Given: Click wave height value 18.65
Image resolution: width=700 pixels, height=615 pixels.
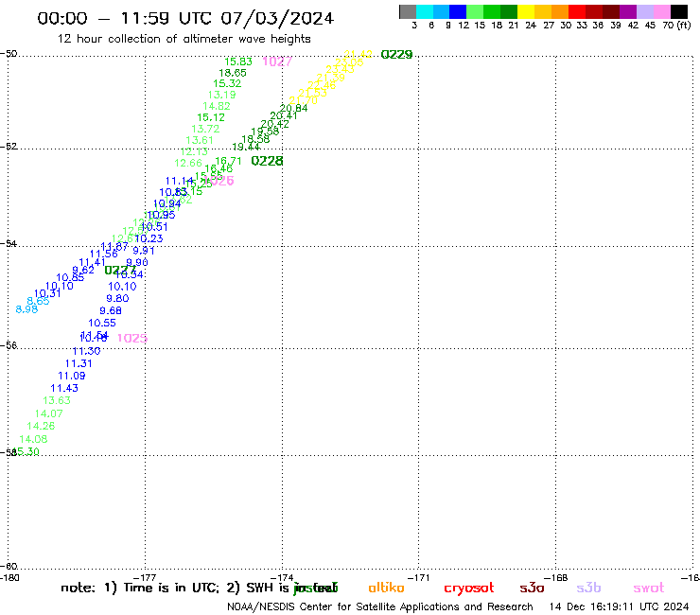Looking at the screenshot, I should 233,73.
